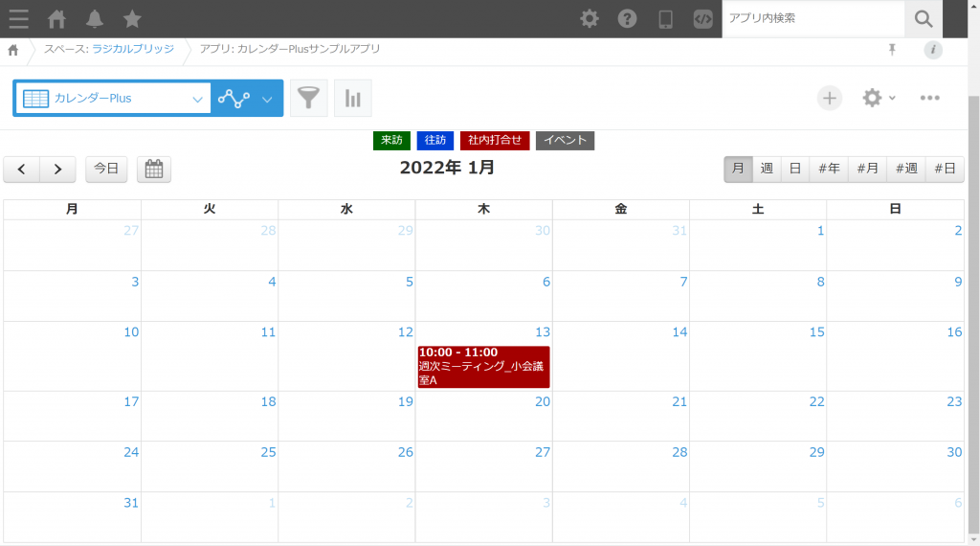Open the notifications bell
980x546 pixels.
95,19
